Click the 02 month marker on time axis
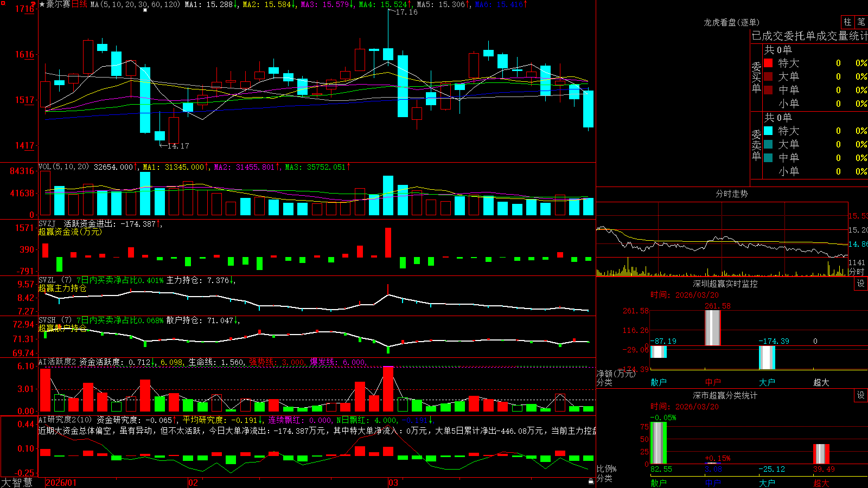This screenshot has height=488, width=868. coord(193,483)
